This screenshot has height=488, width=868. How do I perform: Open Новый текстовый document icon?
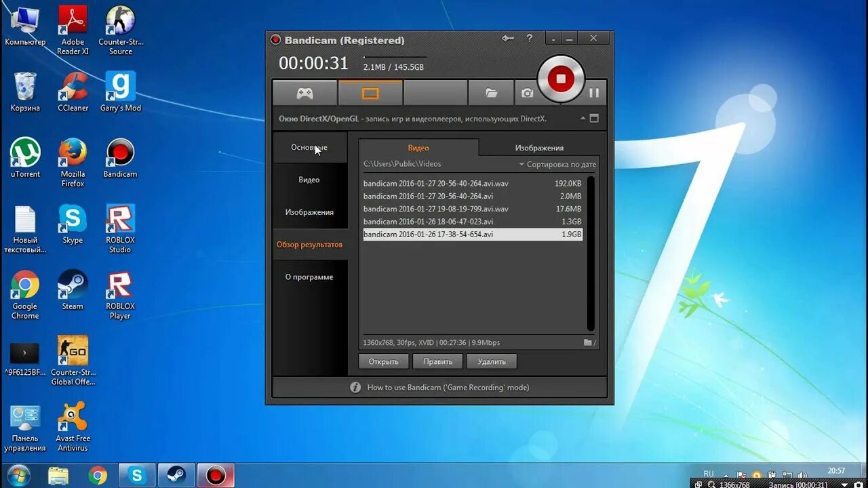pos(25,229)
